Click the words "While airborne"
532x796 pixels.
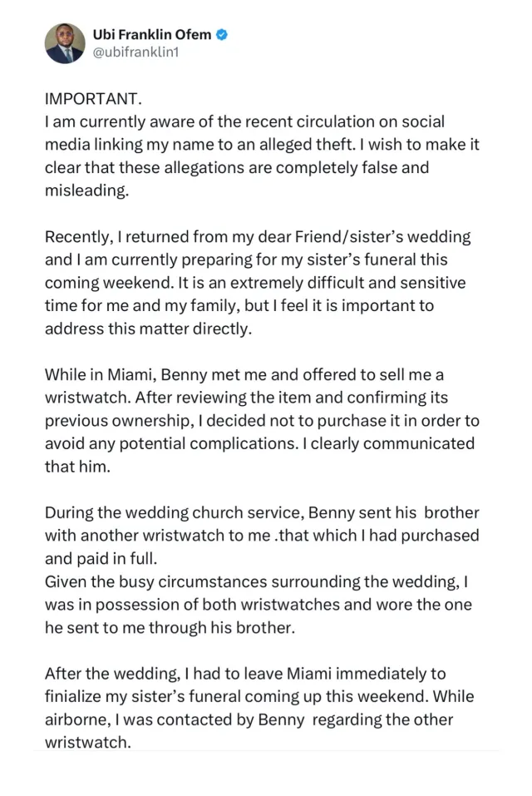coord(433,696)
